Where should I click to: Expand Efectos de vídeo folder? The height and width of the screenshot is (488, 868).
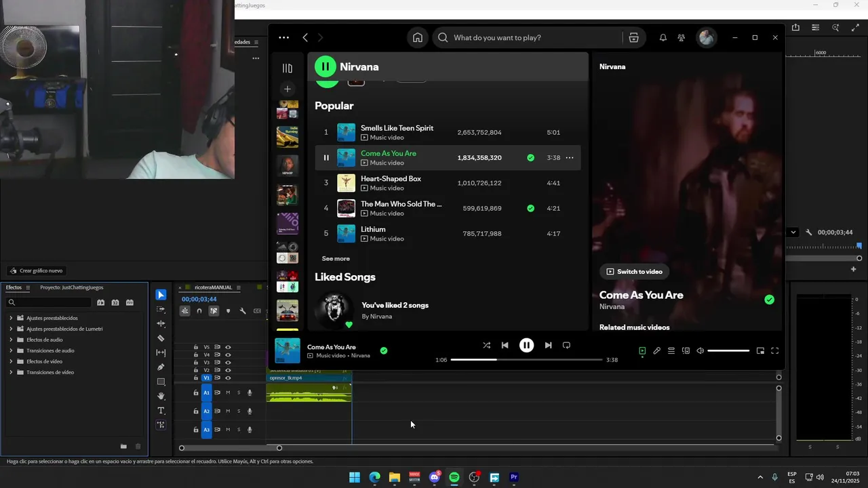coord(11,361)
